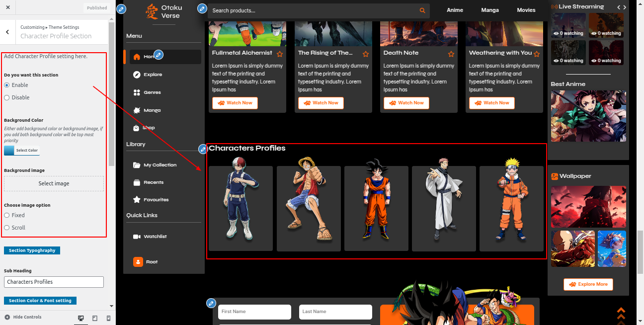Image resolution: width=644 pixels, height=325 pixels.
Task: Open the Background Color Select Color swatch
Action: click(x=21, y=150)
